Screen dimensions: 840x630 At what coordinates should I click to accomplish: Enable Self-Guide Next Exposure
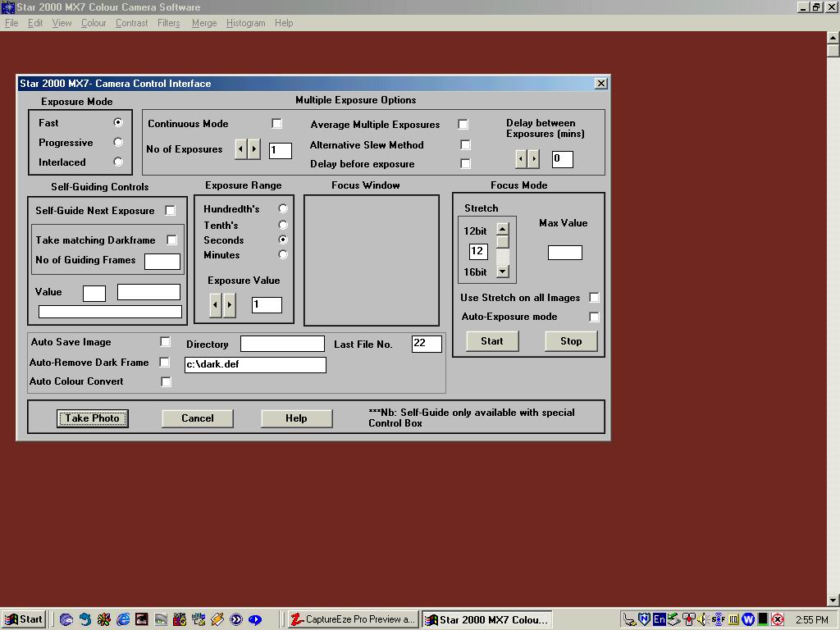(x=170, y=210)
